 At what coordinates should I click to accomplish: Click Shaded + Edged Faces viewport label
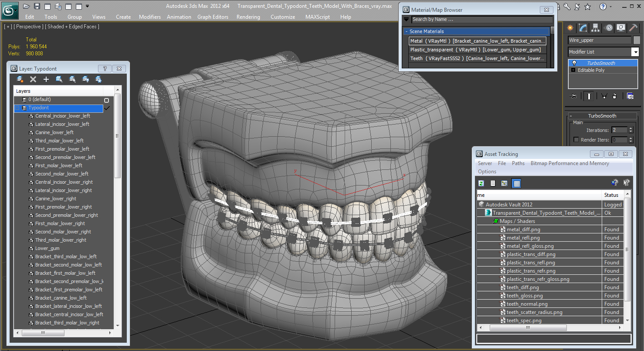(72, 27)
